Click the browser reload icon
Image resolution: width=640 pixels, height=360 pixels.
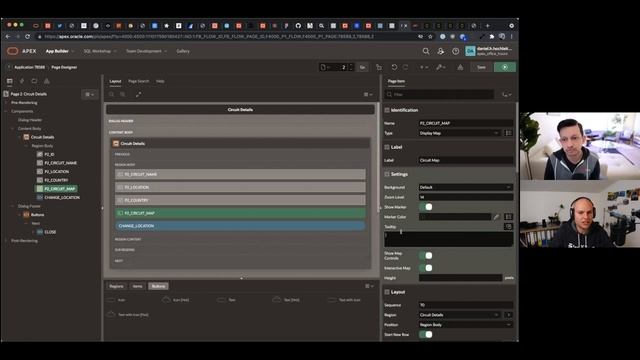tap(27, 37)
